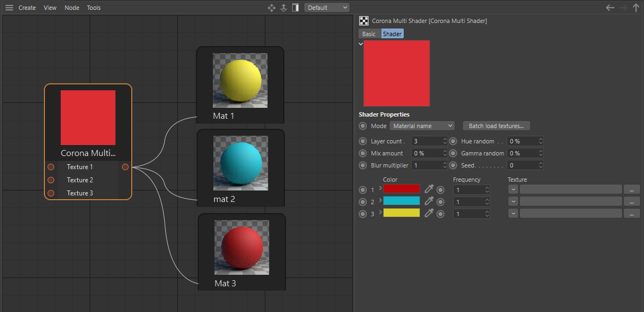
Task: Browse texture file for layer 1
Action: pos(631,189)
